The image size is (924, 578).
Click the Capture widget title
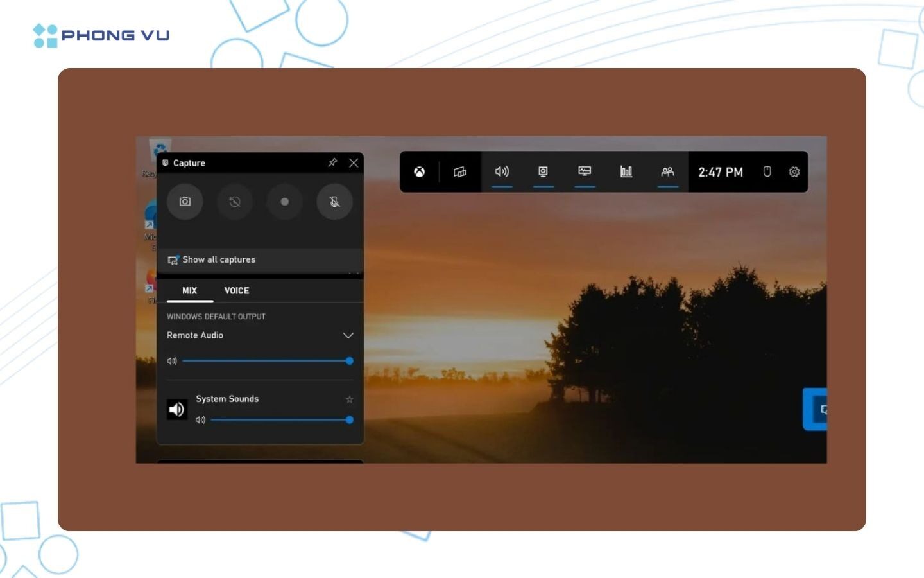tap(189, 163)
